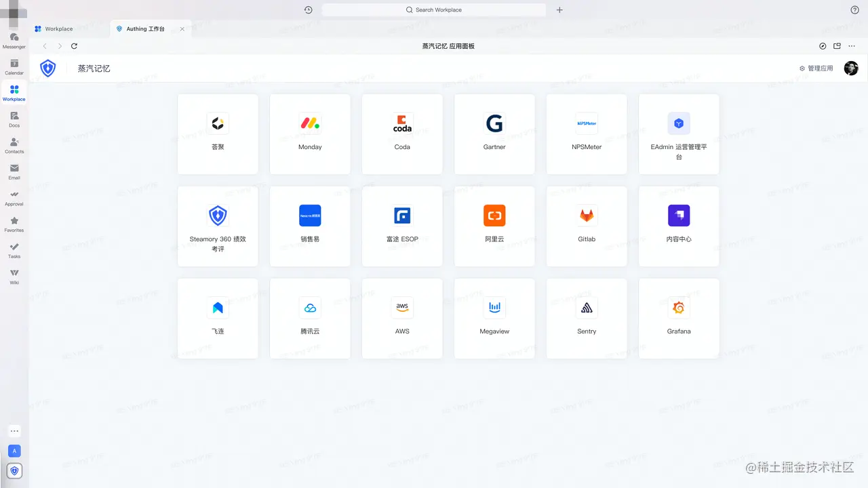The width and height of the screenshot is (868, 488).
Task: Open the 腾讯云 app card
Action: (x=310, y=319)
